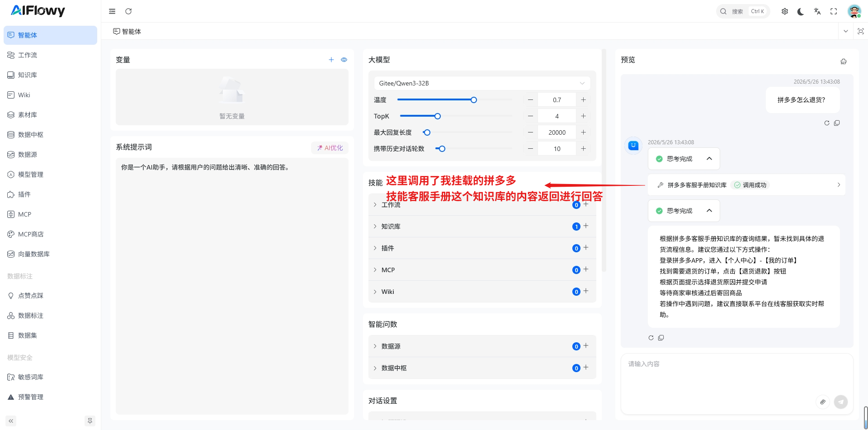This screenshot has width=868, height=430.
Task: Add a 数据源 with plus
Action: 586,346
